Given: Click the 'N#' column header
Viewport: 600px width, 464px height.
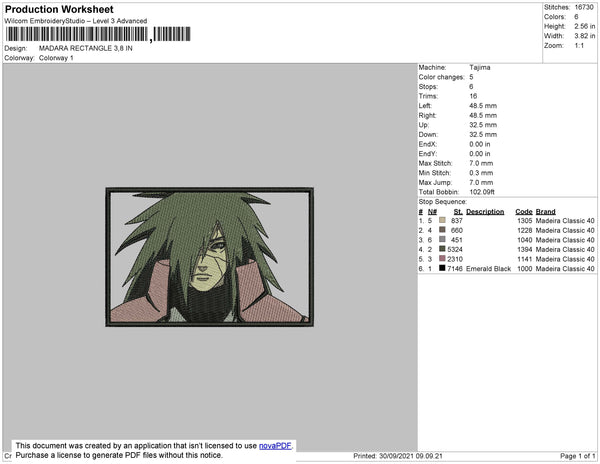Looking at the screenshot, I should (432, 212).
